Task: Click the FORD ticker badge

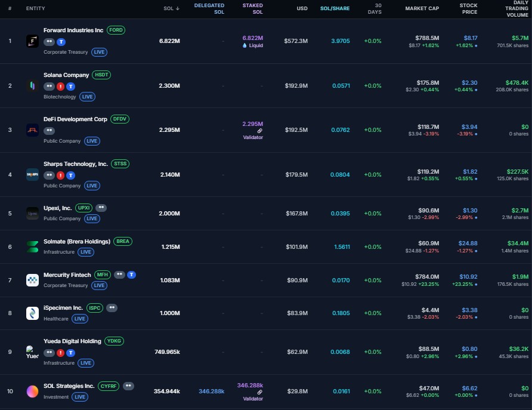Action: coord(116,30)
